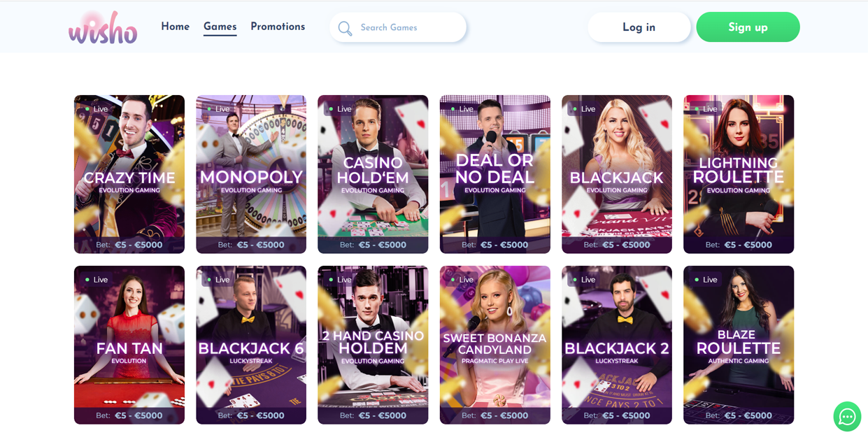Launch the 2 Hand Casino Holdem game
This screenshot has height=435, width=868.
[373, 345]
